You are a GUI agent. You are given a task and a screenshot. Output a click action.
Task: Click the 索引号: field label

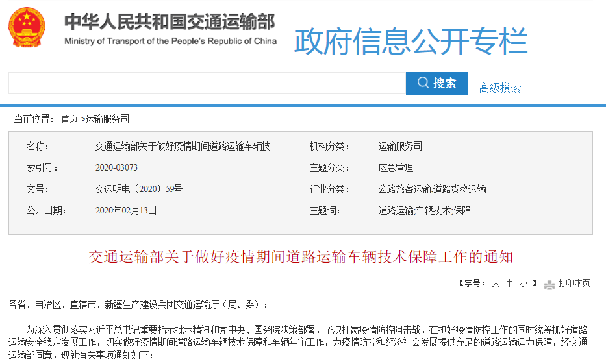tap(42, 167)
